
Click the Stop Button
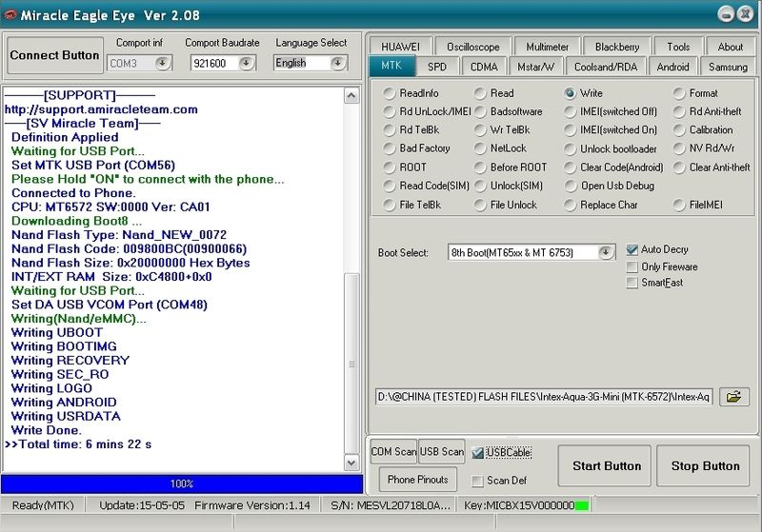pyautogui.click(x=703, y=466)
